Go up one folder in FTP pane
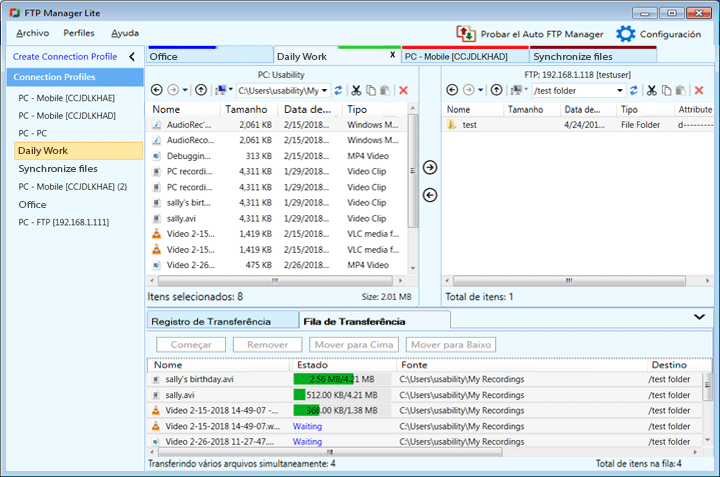This screenshot has height=477, width=720. pos(495,90)
